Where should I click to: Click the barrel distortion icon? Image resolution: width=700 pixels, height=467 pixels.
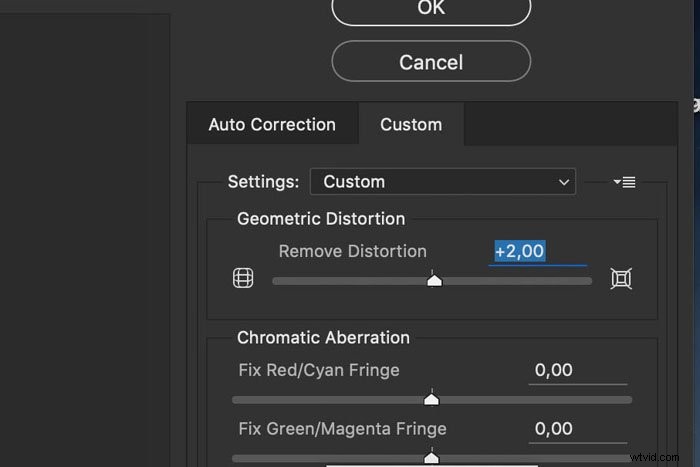[x=243, y=278]
